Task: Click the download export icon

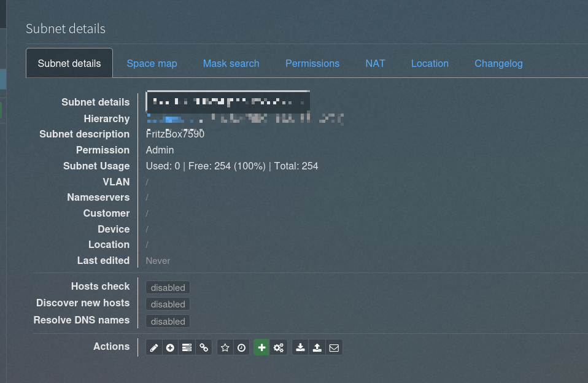Action: (x=300, y=348)
